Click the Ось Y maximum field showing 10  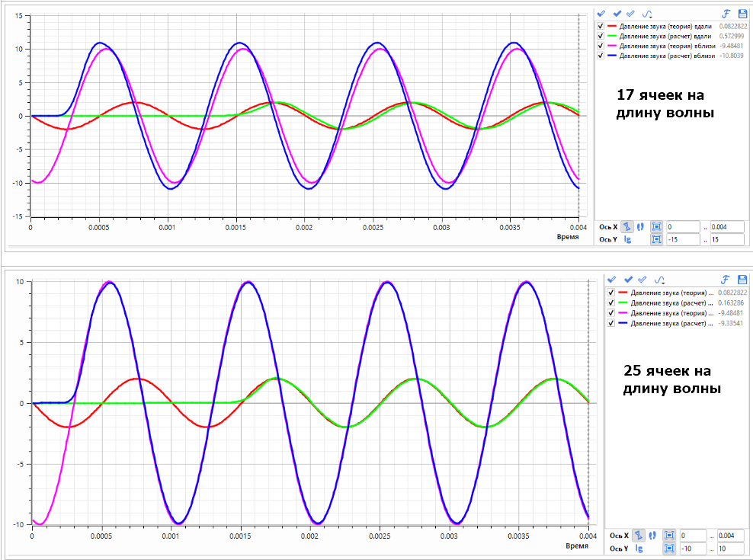tap(732, 548)
